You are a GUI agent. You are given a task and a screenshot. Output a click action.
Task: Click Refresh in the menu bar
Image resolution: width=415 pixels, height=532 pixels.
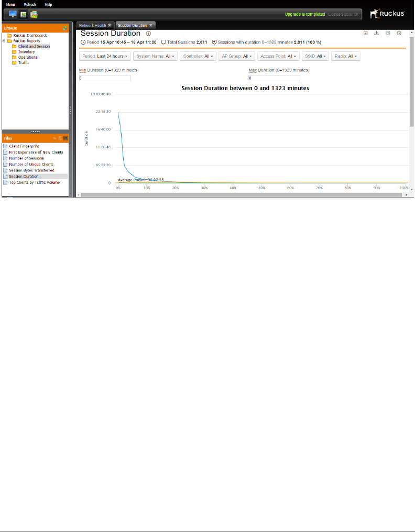(x=30, y=4)
